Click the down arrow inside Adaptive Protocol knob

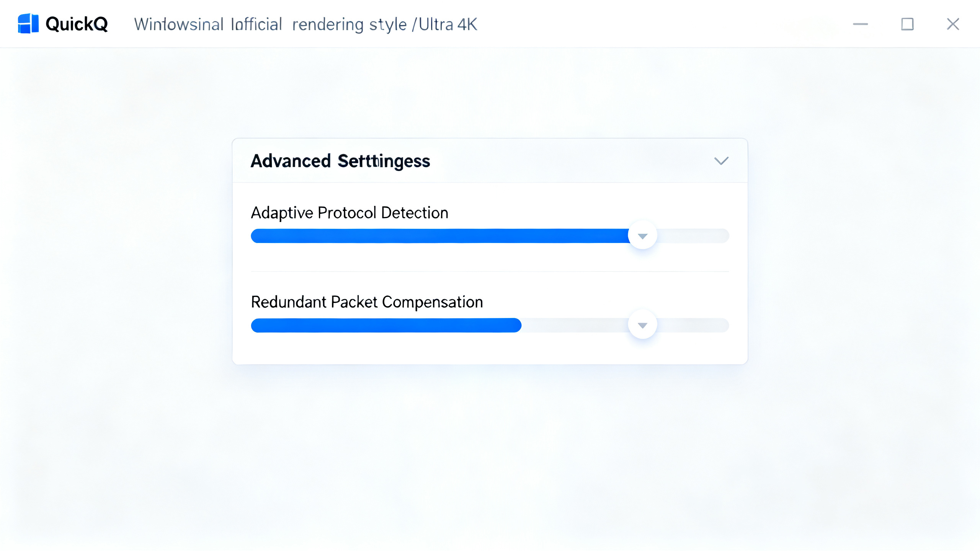pos(642,236)
